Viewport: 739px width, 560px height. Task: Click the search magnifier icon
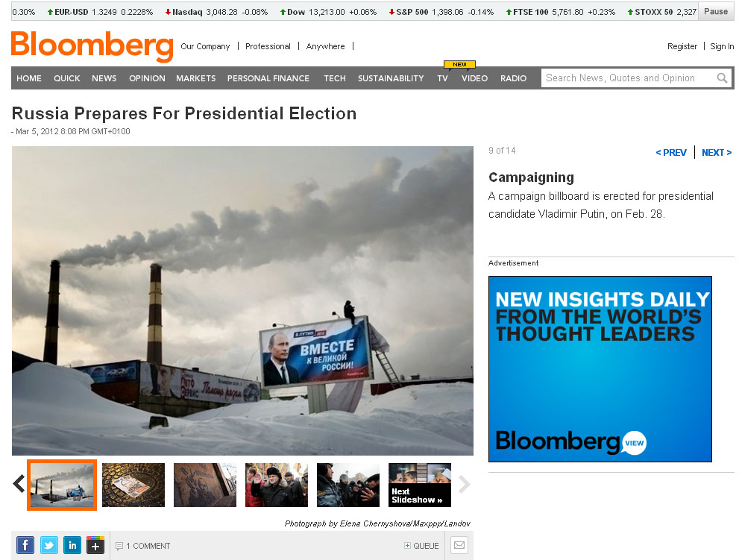722,78
